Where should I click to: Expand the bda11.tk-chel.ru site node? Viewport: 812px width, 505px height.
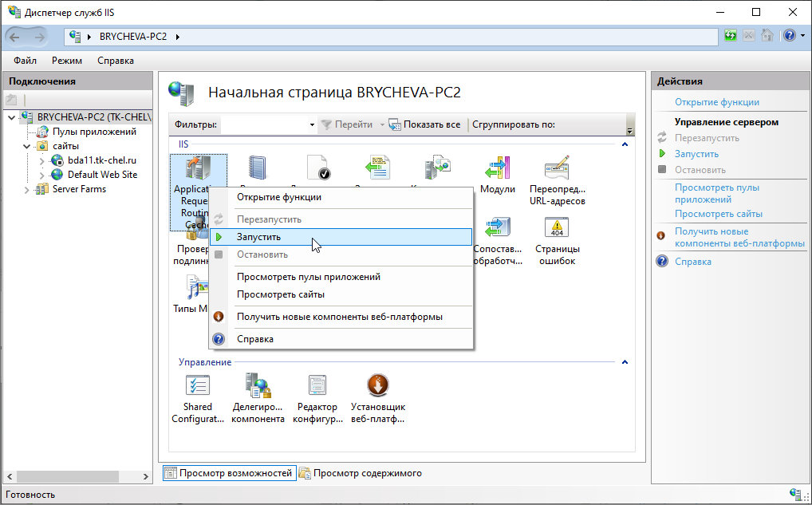pos(42,161)
